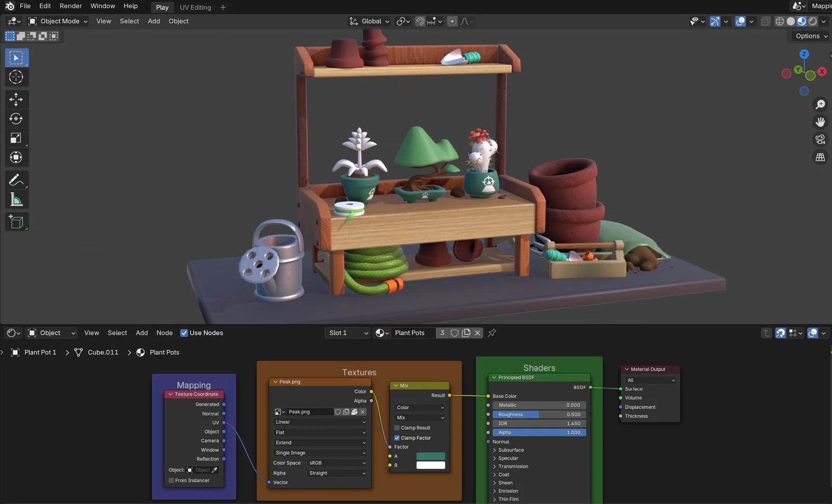Click the green color swatch for input A
The height and width of the screenshot is (504, 832).
431,456
